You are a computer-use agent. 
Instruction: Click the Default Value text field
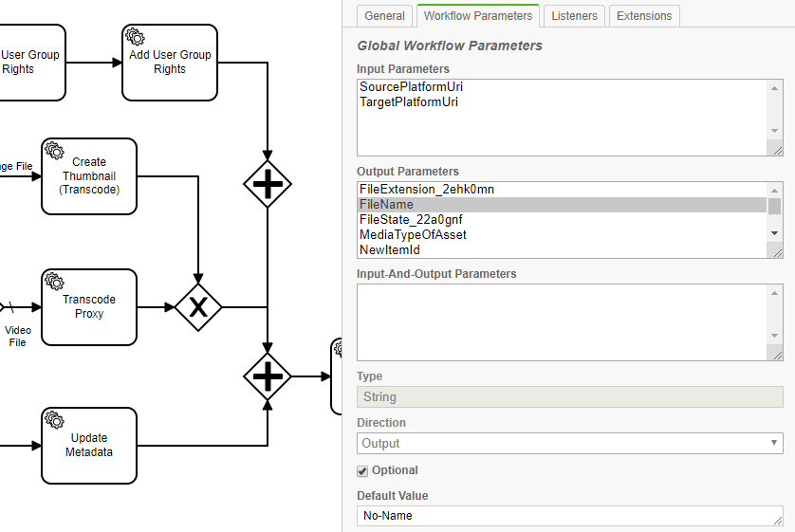click(x=569, y=516)
